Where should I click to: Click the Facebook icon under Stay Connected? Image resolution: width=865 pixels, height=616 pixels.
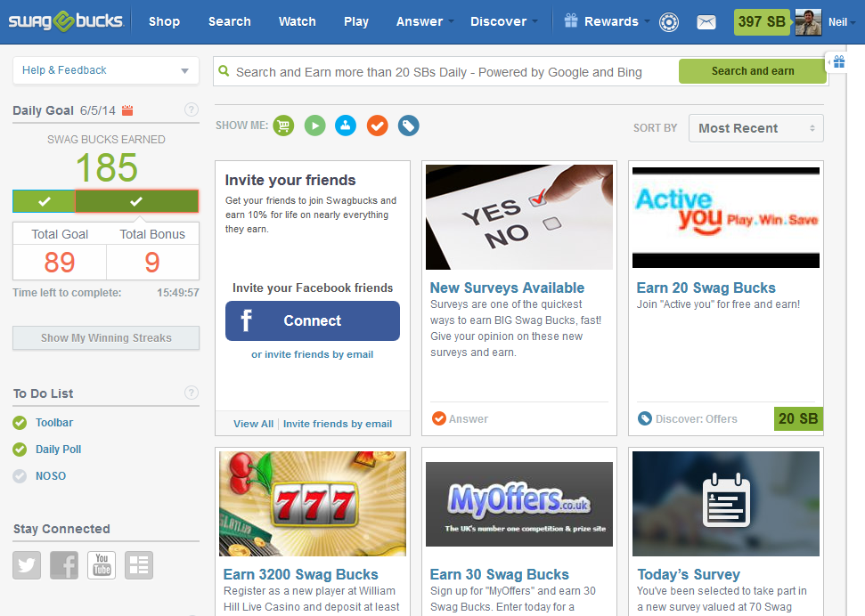pos(64,564)
